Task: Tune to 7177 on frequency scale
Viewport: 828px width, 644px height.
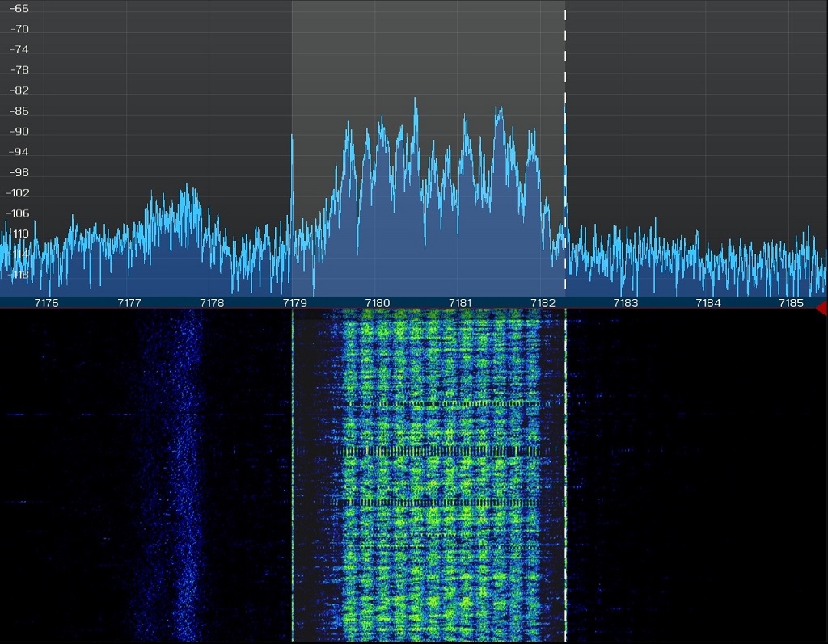Action: (x=129, y=303)
